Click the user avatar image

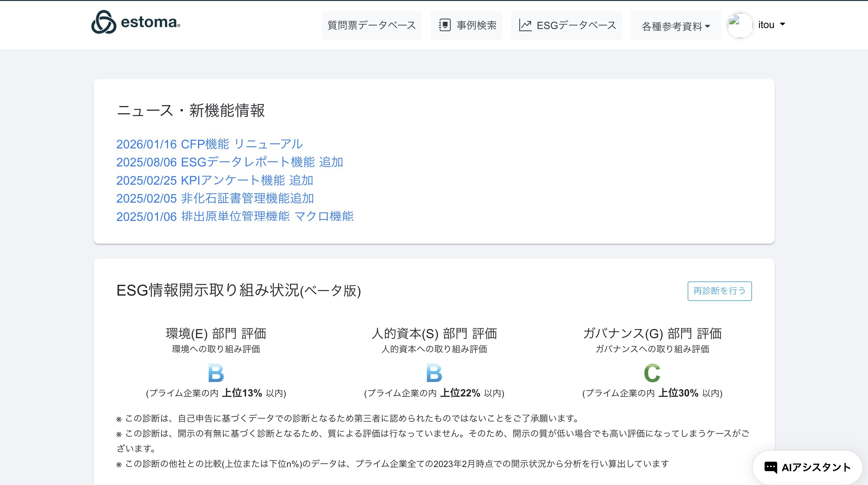(x=740, y=25)
